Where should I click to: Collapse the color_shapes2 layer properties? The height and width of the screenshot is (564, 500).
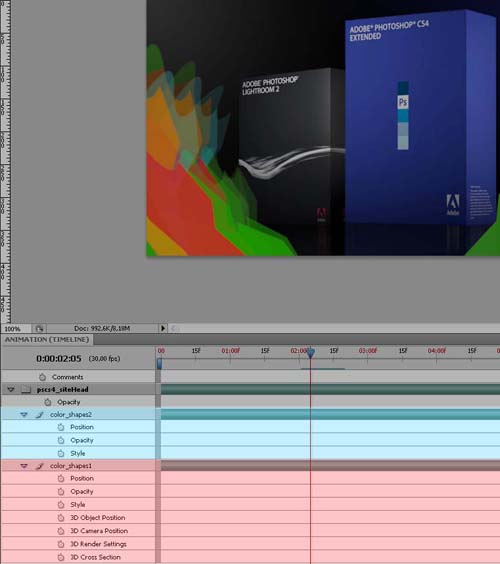(24, 415)
